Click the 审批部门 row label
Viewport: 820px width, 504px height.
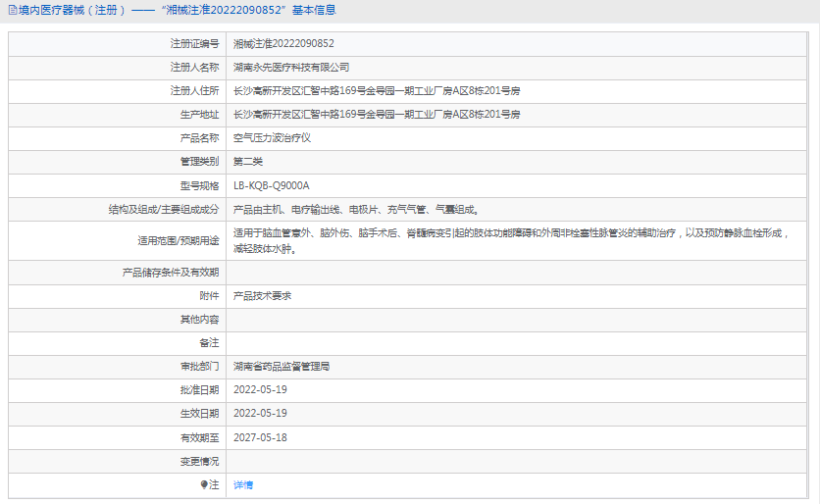[x=200, y=367]
